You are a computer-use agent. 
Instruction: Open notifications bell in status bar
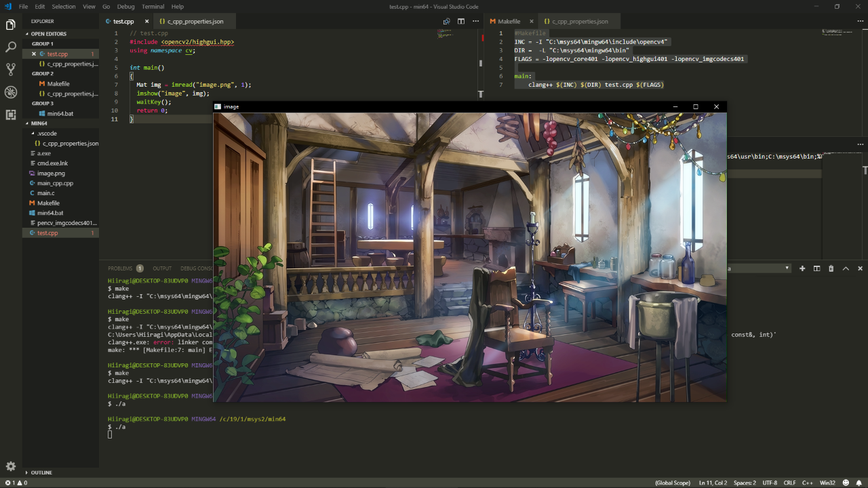[x=859, y=483]
